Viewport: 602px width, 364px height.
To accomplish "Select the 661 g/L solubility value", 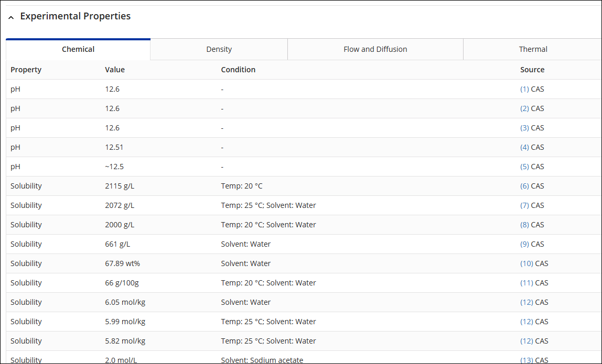I will click(x=117, y=244).
